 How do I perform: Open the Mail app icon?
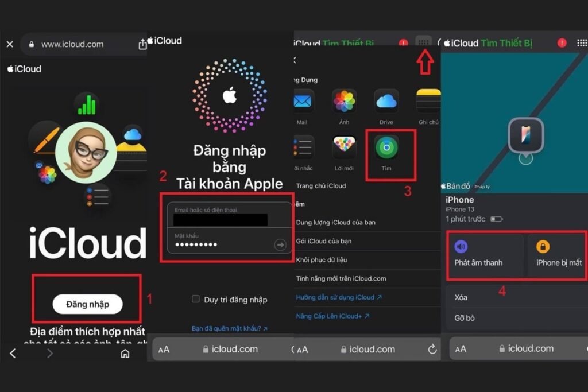[x=303, y=102]
